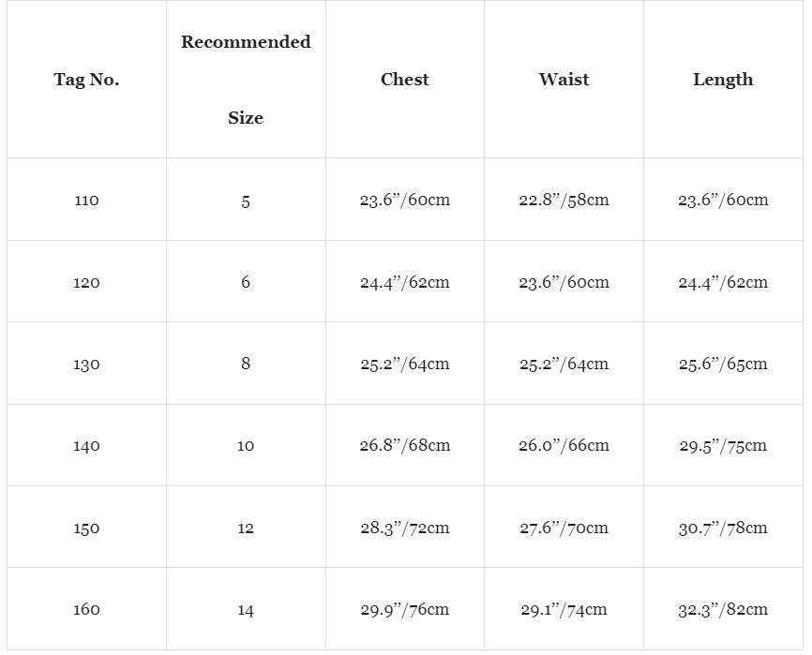Click waist value 27.6”/70cm
The height and width of the screenshot is (655, 812).
point(564,528)
